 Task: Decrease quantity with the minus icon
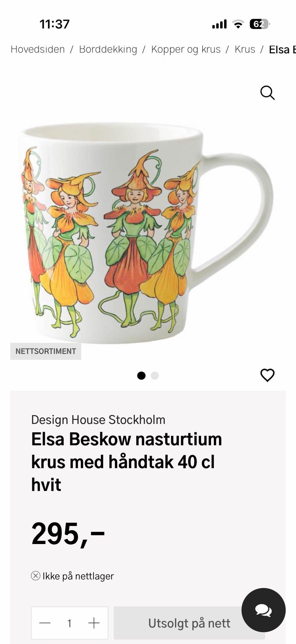45,623
